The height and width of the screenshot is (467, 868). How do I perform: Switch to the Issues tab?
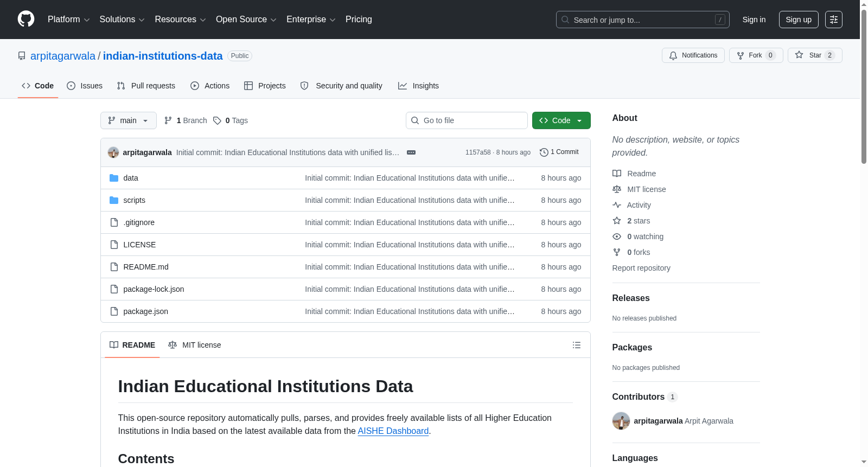[x=85, y=86]
